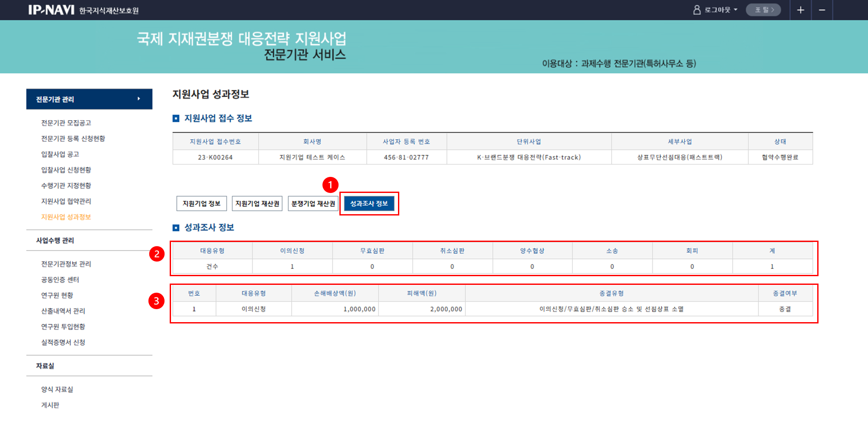Go to 입찰사업 공고 page
Image resolution: width=868 pixels, height=421 pixels.
click(60, 154)
